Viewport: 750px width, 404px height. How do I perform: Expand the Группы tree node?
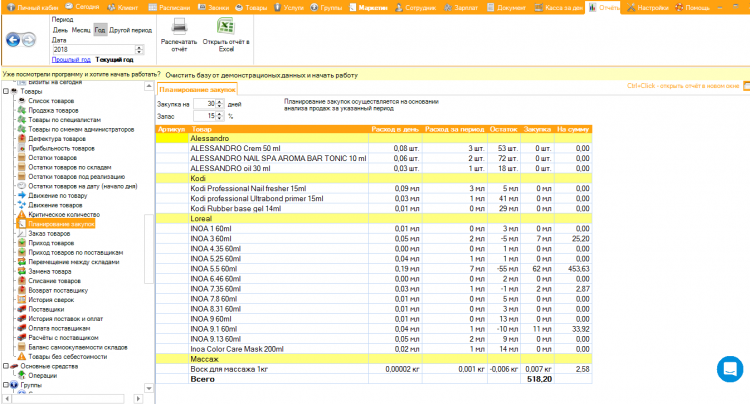coord(6,385)
